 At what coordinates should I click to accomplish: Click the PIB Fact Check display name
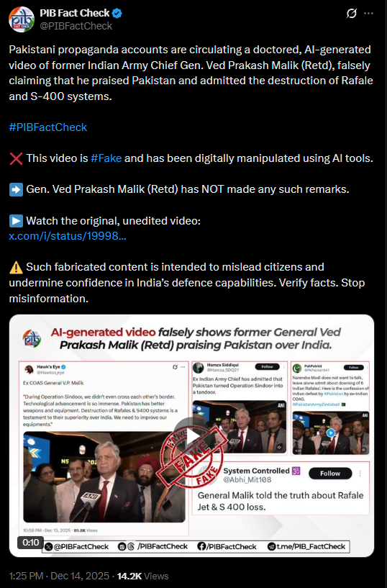pos(75,13)
